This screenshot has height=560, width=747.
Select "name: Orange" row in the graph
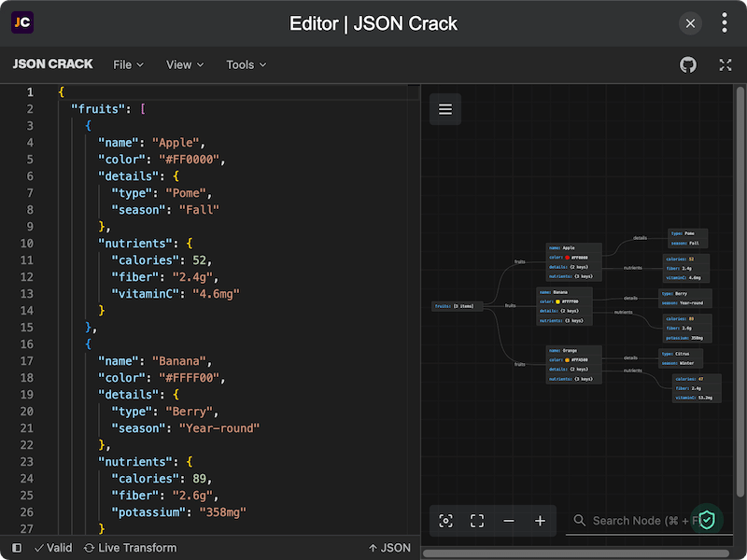pyautogui.click(x=573, y=351)
